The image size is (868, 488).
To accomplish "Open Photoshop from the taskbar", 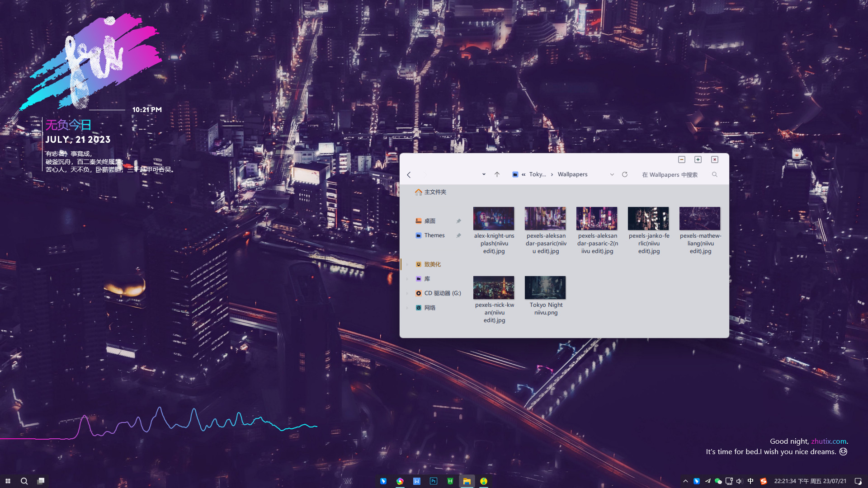I will (x=434, y=481).
